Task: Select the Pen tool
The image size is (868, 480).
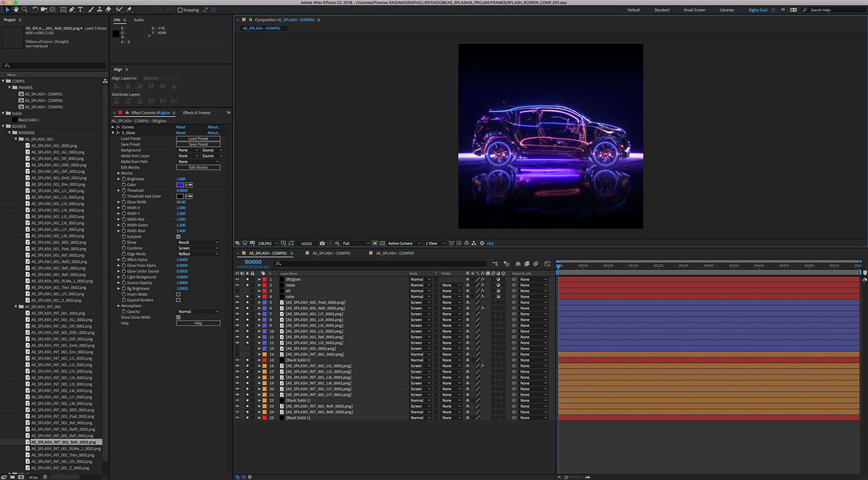Action: point(72,8)
